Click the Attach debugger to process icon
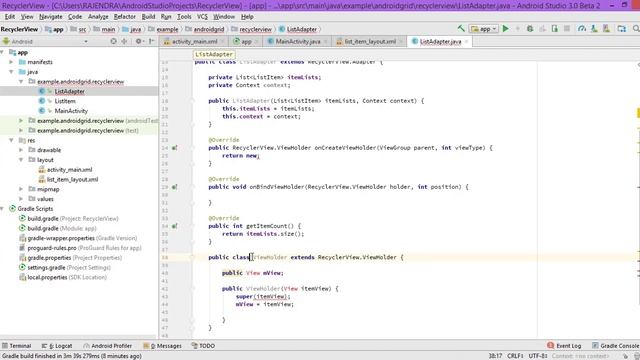640x360 pixels. coord(555,29)
